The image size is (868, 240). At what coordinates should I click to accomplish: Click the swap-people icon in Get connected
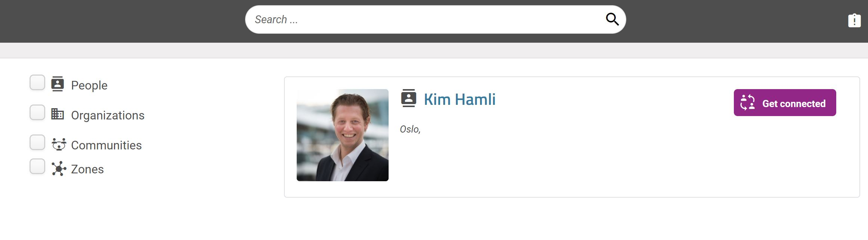748,102
